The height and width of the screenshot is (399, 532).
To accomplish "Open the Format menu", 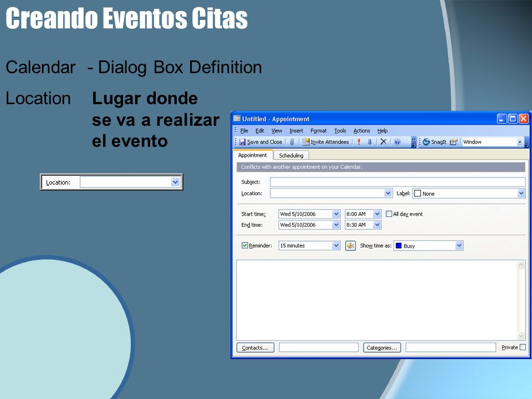I will click(x=319, y=131).
